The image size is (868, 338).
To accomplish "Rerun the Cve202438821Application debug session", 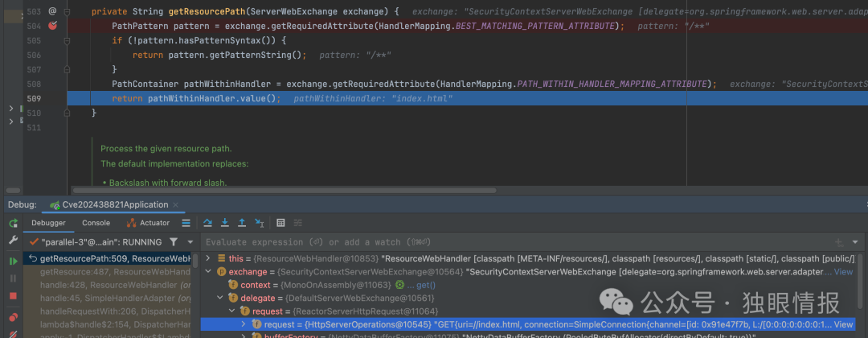I will (13, 223).
